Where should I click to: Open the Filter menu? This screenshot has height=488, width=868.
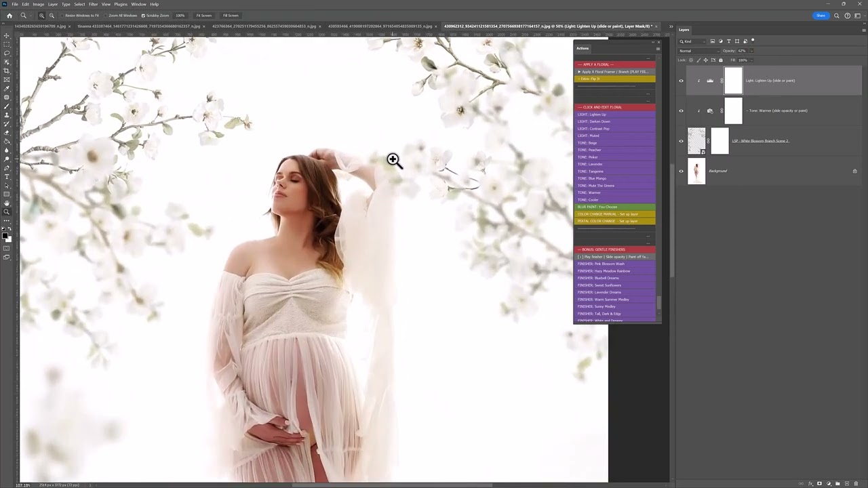pyautogui.click(x=94, y=4)
